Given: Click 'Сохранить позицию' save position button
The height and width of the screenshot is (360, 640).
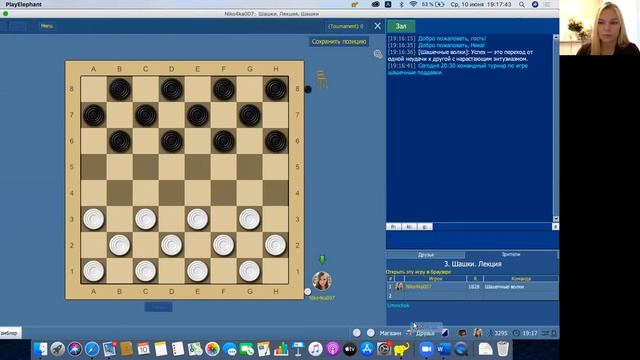Looking at the screenshot, I should (x=339, y=42).
